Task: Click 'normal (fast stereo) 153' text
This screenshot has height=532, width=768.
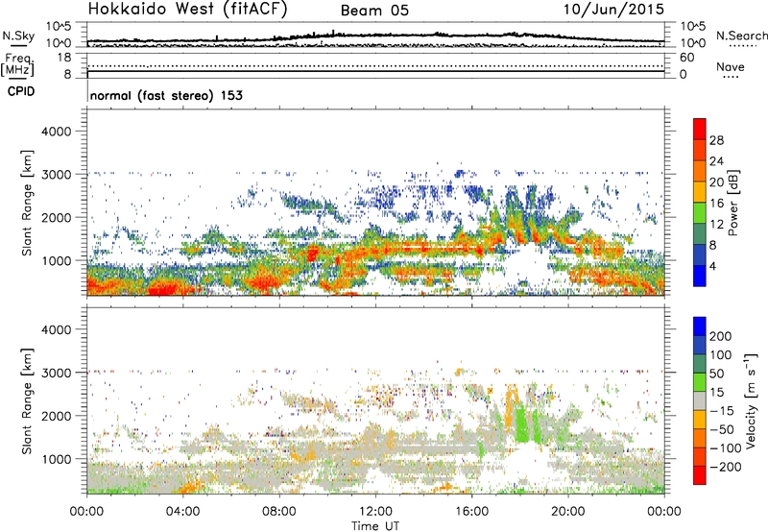Action: 166,95
